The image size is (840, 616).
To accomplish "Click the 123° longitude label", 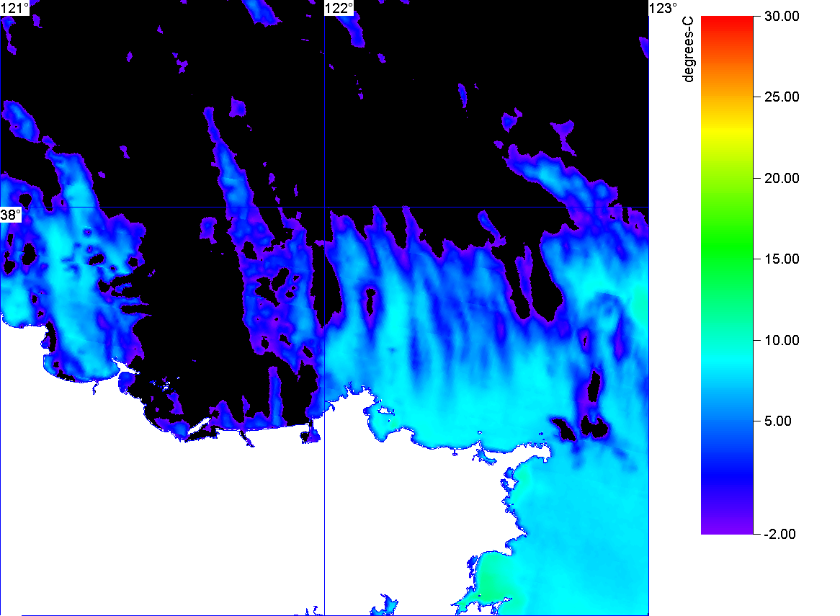I will [x=663, y=8].
